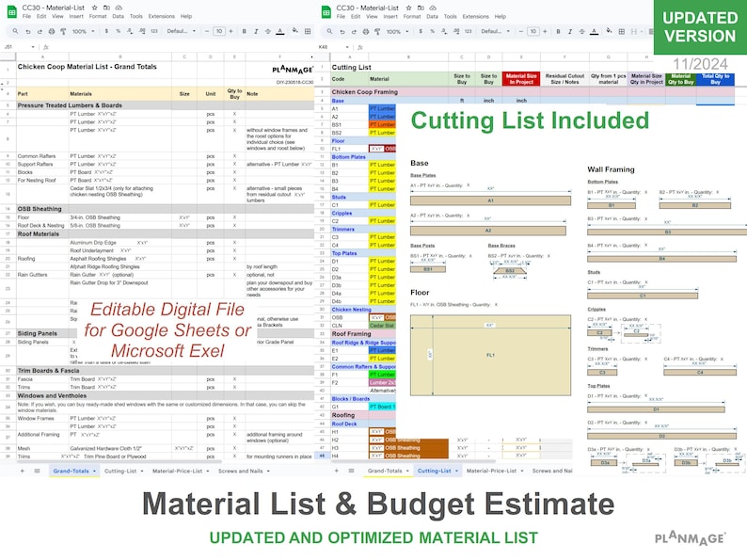Click the borders icon in the left spreadsheet toolbar

pos(308,31)
